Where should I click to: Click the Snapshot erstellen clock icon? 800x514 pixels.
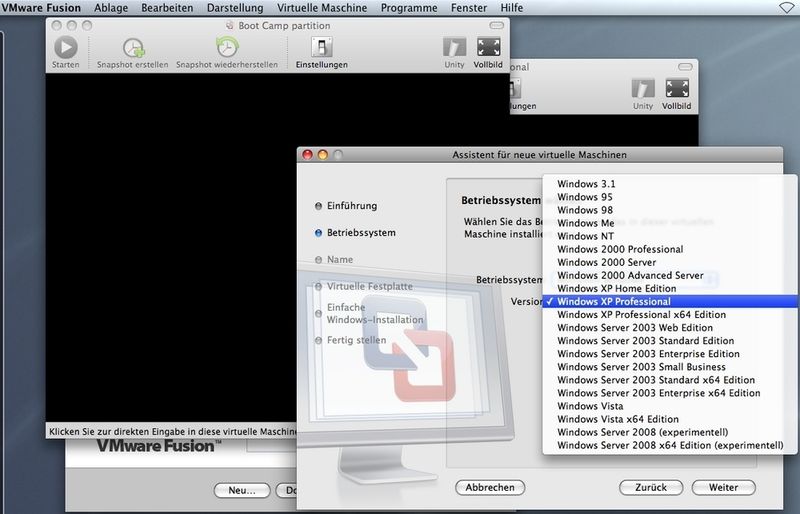(x=134, y=48)
